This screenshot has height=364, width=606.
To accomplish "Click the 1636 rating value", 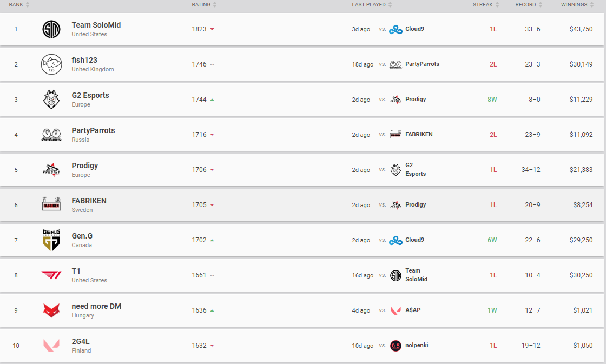I will tap(199, 310).
